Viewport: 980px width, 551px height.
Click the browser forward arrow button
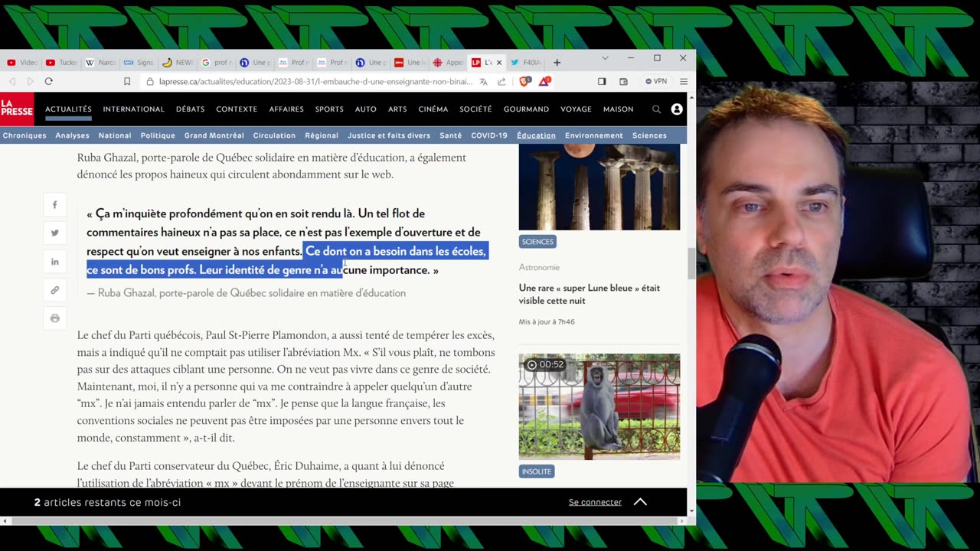(30, 81)
